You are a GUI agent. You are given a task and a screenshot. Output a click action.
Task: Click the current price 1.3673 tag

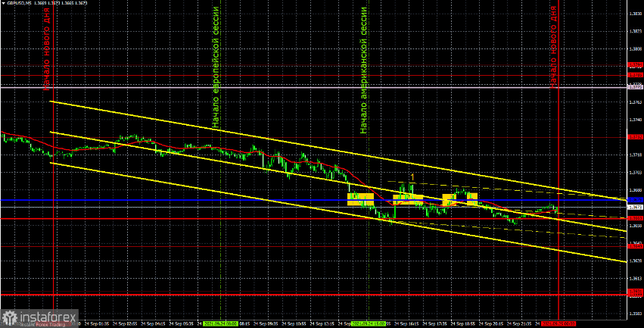pyautogui.click(x=636, y=207)
